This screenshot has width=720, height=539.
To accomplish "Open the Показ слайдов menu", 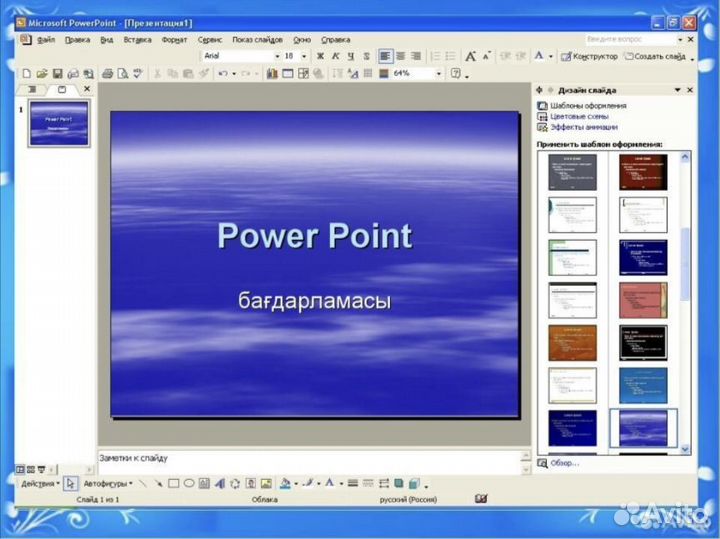I will pyautogui.click(x=257, y=40).
